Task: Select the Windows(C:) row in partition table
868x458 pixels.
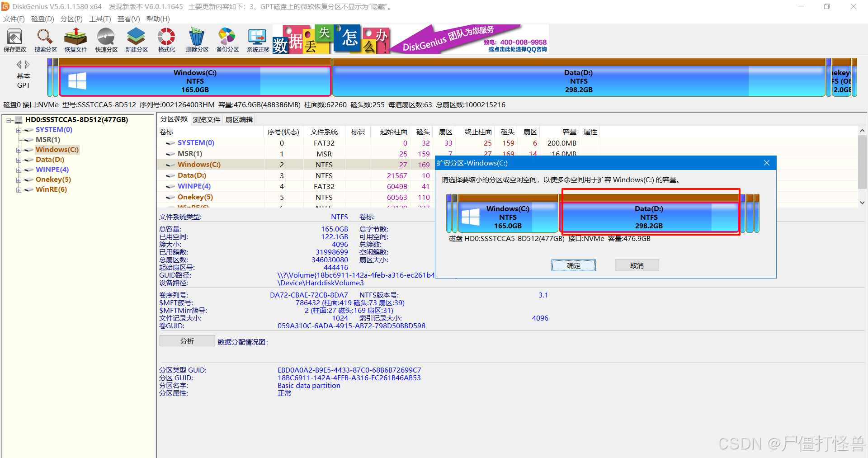Action: [x=296, y=165]
